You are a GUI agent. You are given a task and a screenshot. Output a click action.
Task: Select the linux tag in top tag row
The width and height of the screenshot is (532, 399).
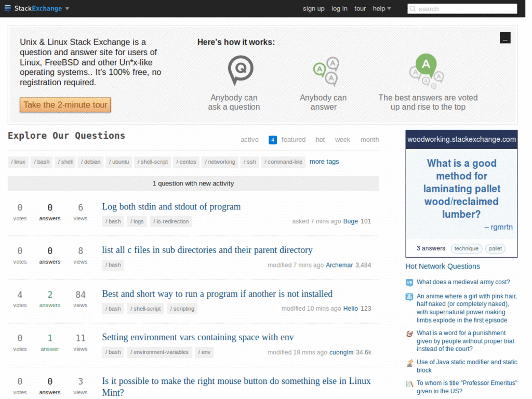point(18,162)
